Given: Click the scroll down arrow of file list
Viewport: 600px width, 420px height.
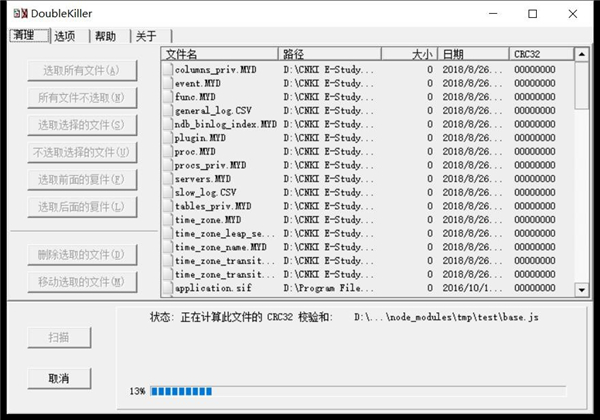Looking at the screenshot, I should pos(582,290).
